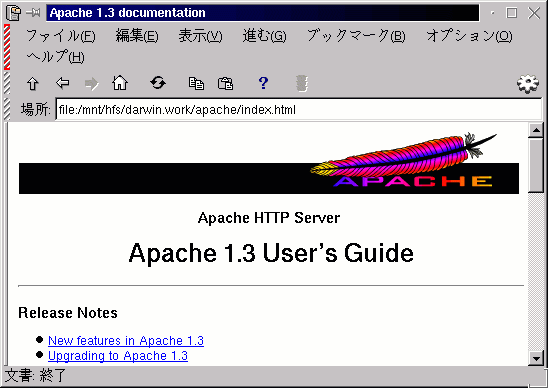This screenshot has height=388, width=548.
Task: Open 'Upgrading to Apache 1.3' link
Action: point(118,356)
